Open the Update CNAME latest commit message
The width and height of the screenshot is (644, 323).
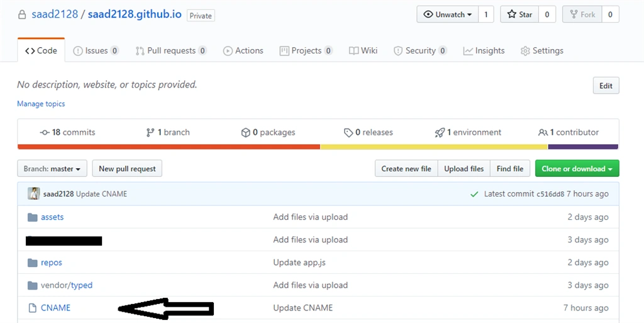(x=101, y=194)
